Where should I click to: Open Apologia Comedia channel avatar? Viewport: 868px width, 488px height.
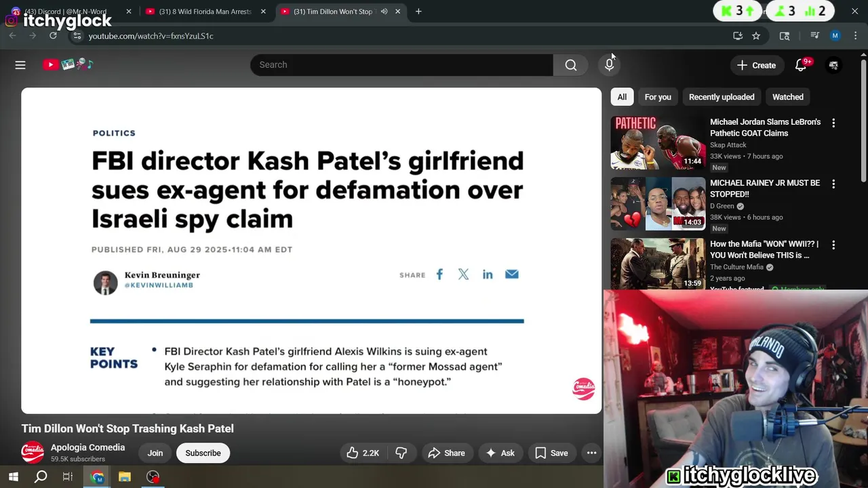click(x=33, y=452)
